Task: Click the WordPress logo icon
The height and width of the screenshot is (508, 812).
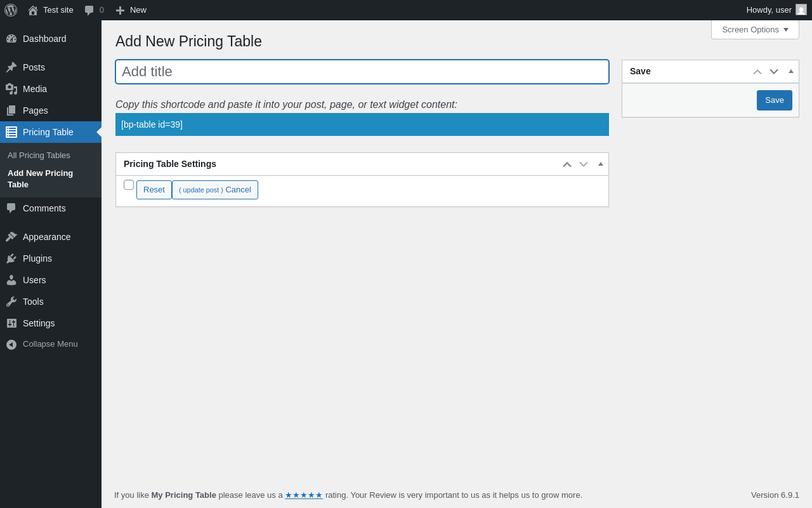Action: point(11,10)
